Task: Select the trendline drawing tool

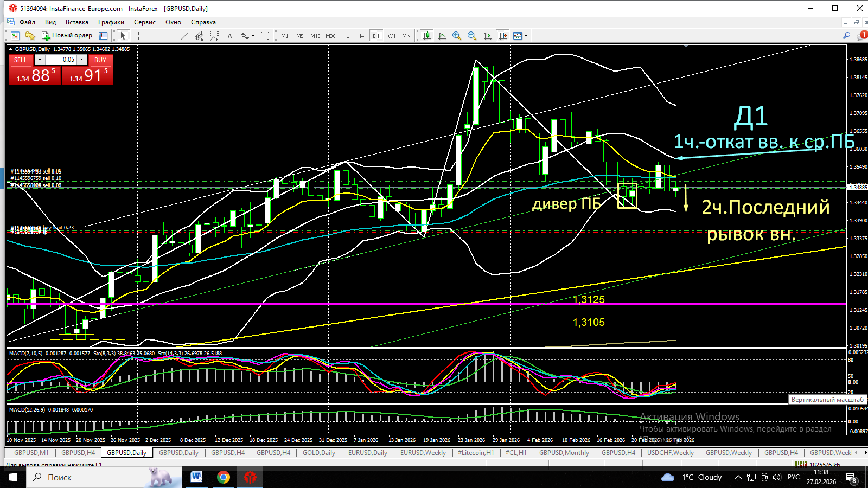Action: pyautogui.click(x=184, y=36)
